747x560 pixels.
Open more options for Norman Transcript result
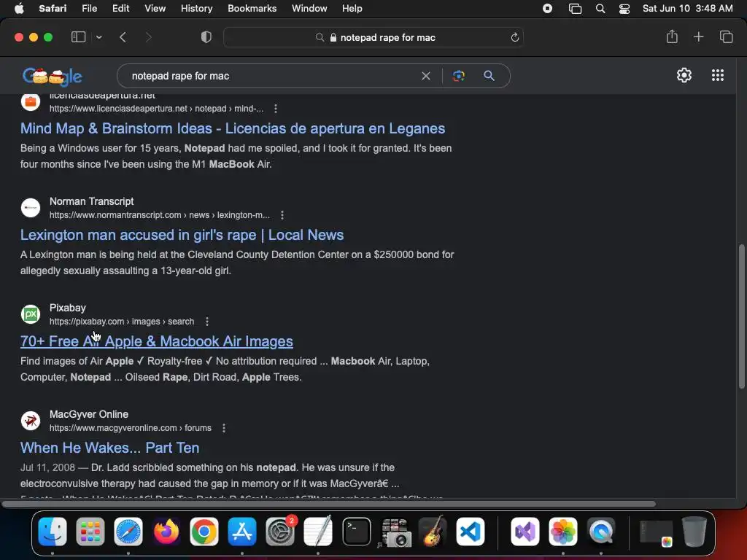coord(282,215)
